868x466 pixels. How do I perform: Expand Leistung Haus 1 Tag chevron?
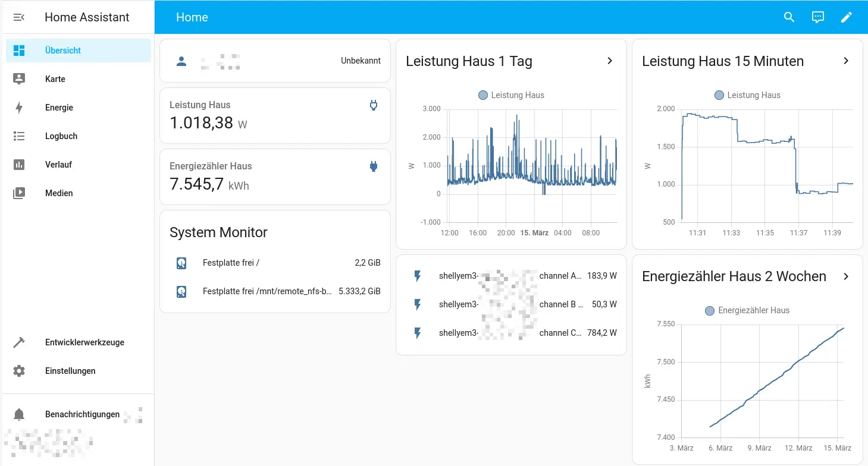tap(610, 61)
